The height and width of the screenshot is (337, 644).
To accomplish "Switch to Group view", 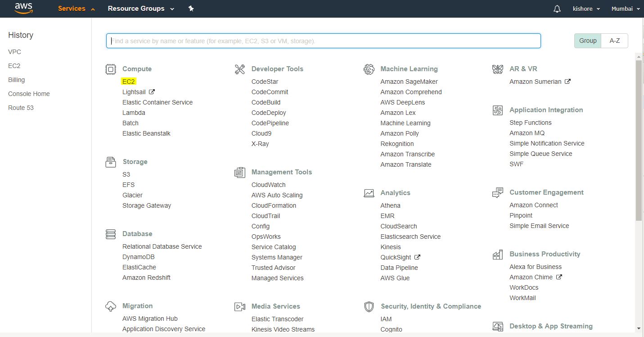I will click(587, 41).
